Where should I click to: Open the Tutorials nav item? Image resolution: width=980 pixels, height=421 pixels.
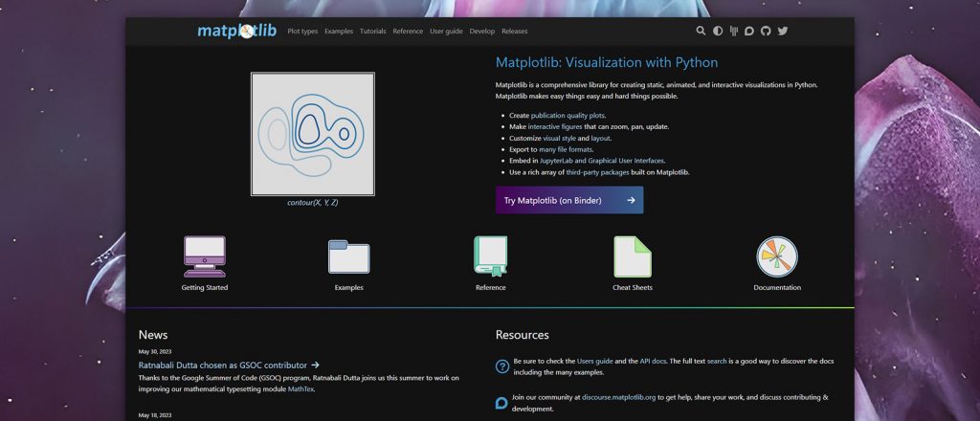tap(373, 32)
